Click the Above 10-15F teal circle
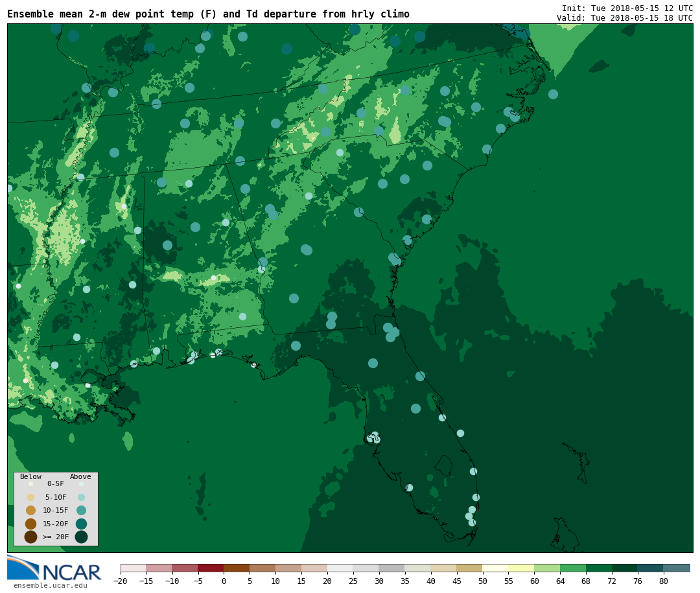Image resolution: width=700 pixels, height=593 pixels. (81, 510)
